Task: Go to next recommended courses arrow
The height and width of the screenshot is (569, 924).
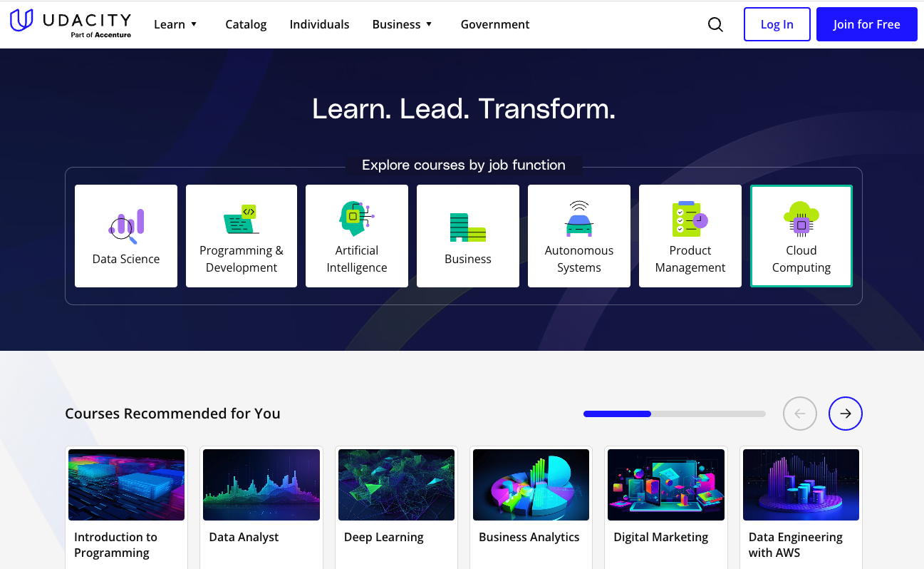Action: 845,414
